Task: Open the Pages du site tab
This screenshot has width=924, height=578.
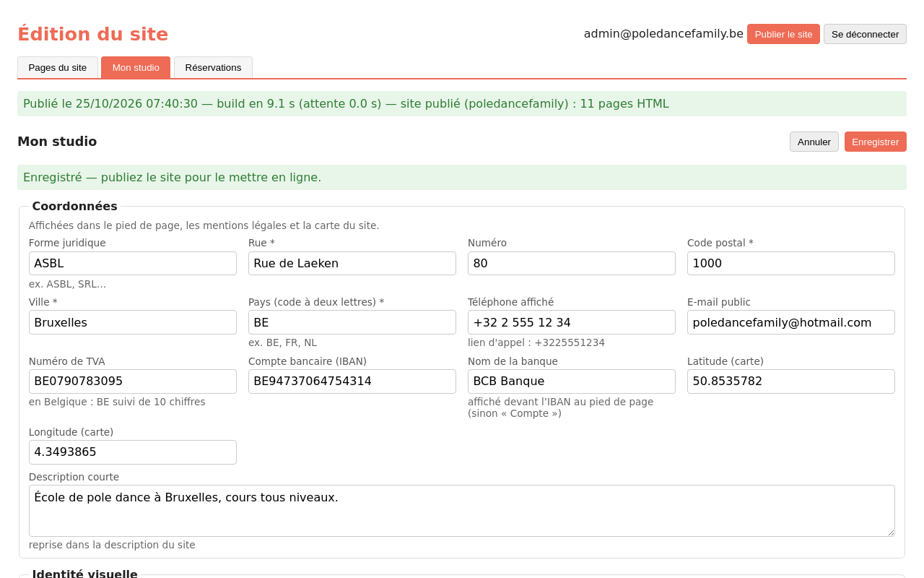Action: [58, 67]
